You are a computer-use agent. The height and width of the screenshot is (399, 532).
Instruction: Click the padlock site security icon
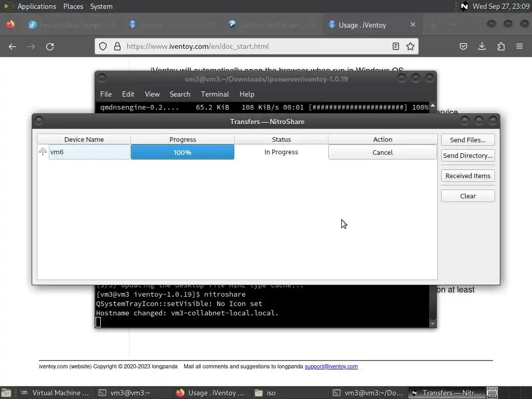(117, 46)
